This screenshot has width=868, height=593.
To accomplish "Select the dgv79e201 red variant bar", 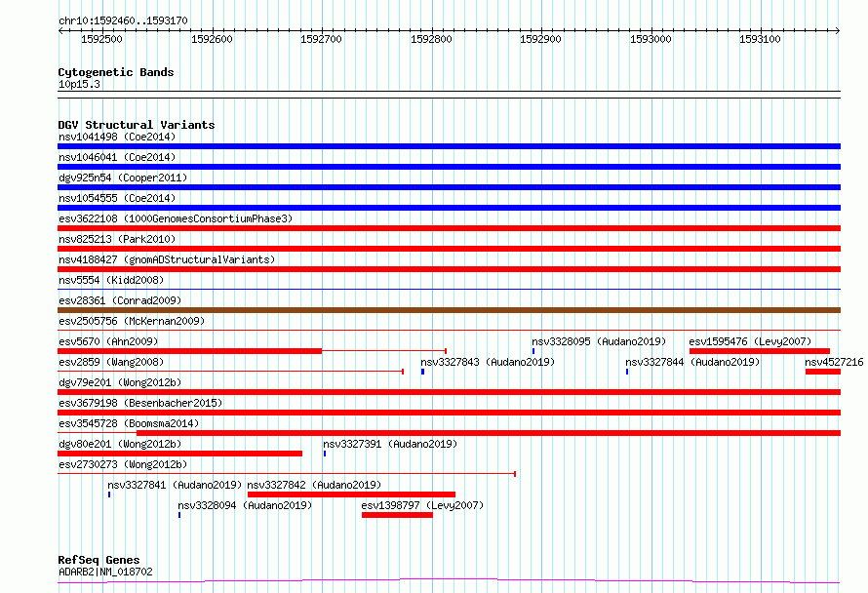I will click(449, 392).
